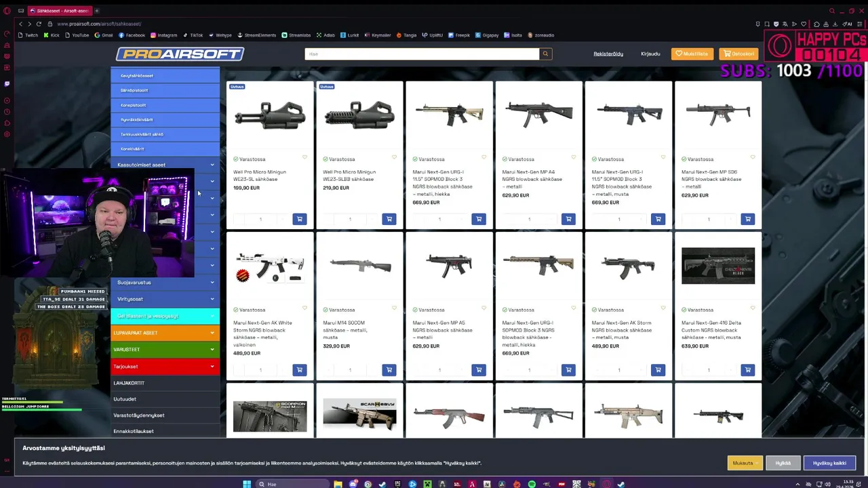Click Windows taskbar Hae search box
The height and width of the screenshot is (488, 868).
point(293,484)
